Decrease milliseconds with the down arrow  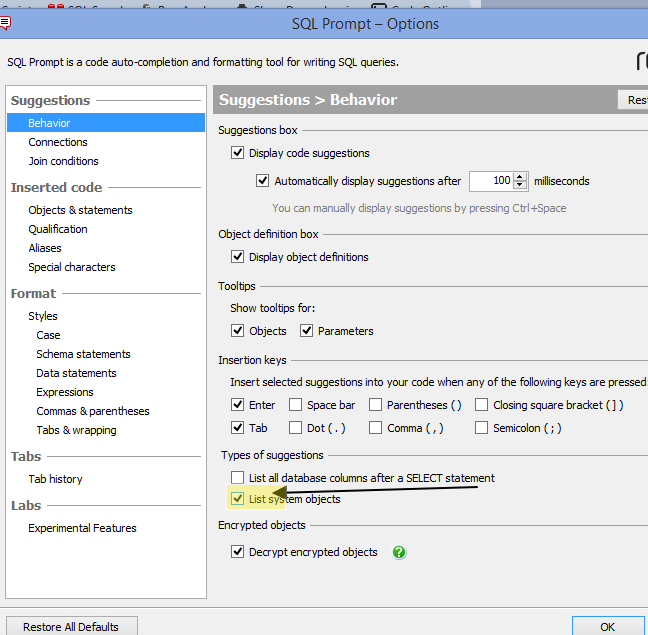519,185
